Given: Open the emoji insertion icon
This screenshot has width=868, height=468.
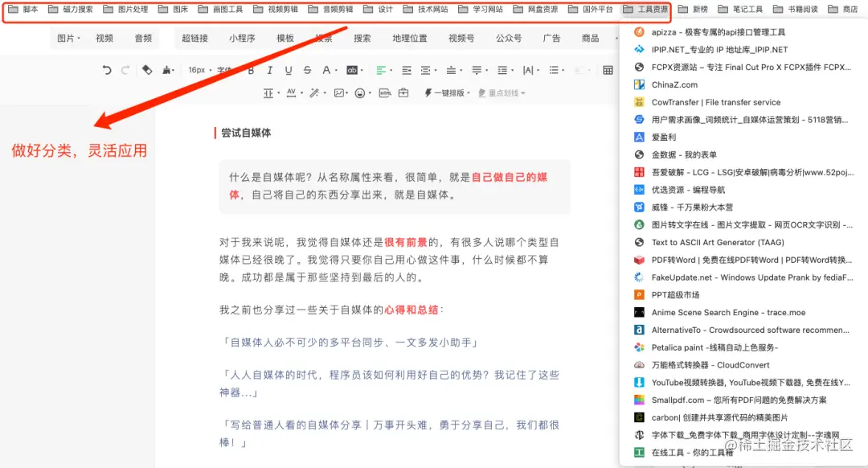Looking at the screenshot, I should (359, 91).
